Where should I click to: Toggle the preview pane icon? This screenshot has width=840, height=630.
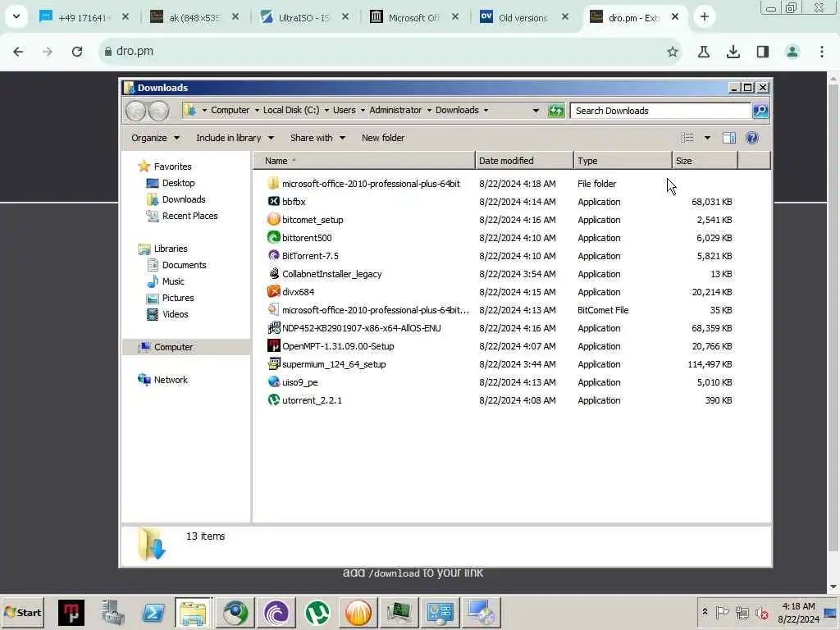728,138
